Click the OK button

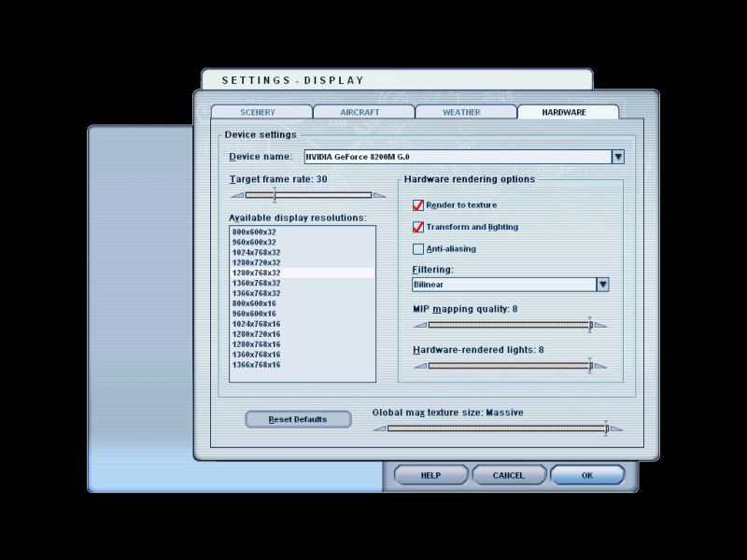coord(586,475)
